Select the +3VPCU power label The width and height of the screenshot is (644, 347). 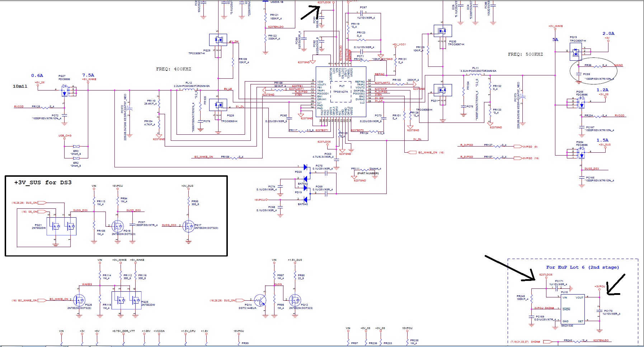tap(600, 286)
